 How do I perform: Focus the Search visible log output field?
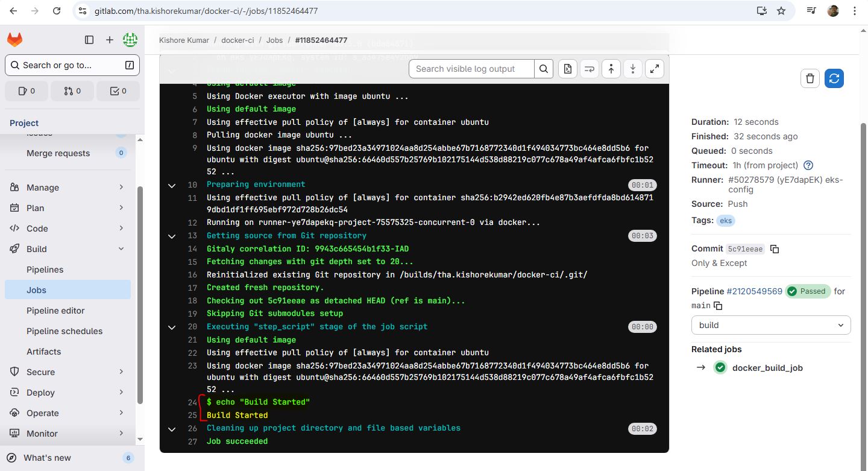[x=471, y=69]
